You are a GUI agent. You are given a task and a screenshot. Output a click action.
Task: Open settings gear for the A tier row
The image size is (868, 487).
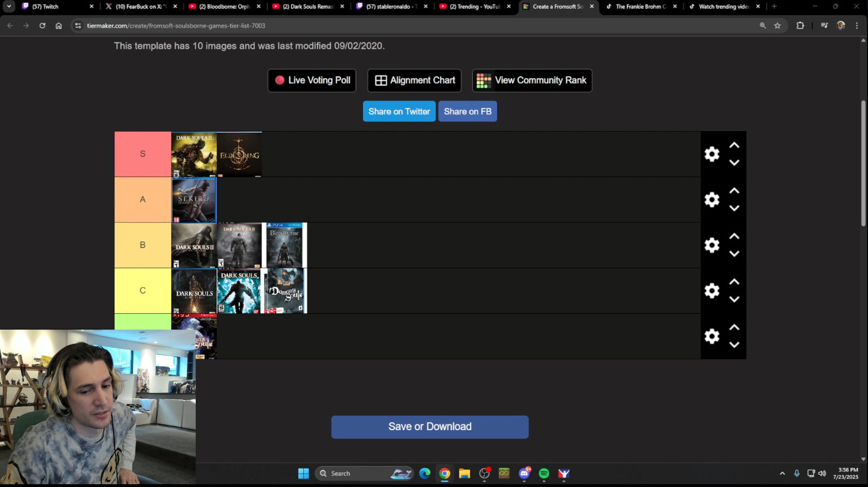pos(712,200)
